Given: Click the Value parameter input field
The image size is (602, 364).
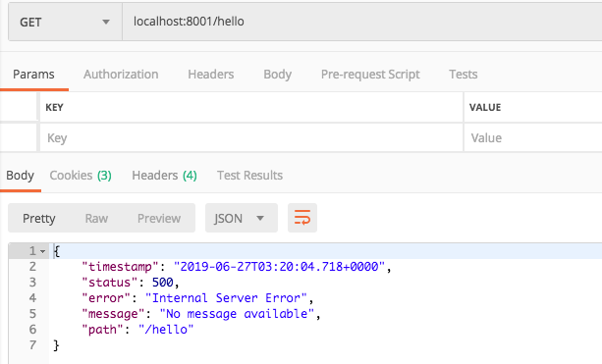Looking at the screenshot, I should (x=533, y=137).
